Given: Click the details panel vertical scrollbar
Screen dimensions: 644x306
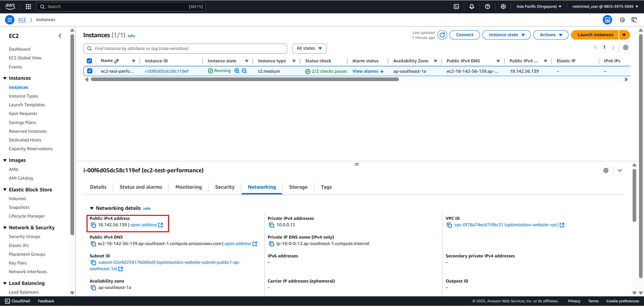Looking at the screenshot, I should 634,195.
